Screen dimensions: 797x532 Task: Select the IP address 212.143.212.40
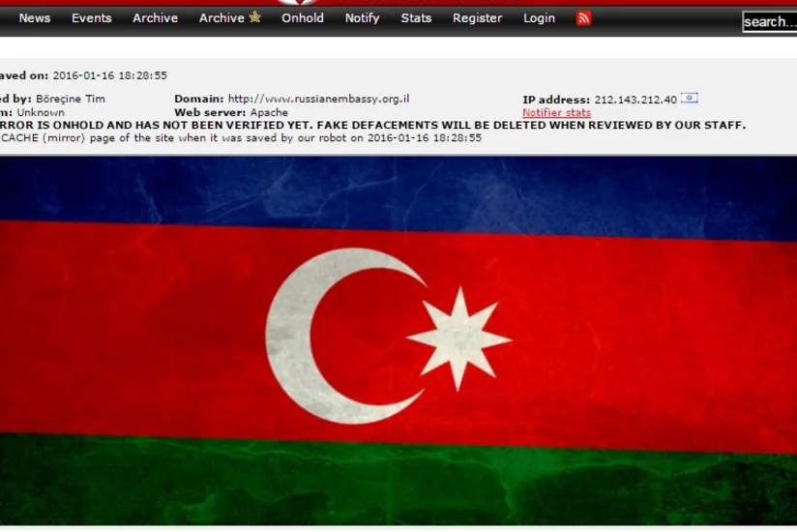[635, 100]
